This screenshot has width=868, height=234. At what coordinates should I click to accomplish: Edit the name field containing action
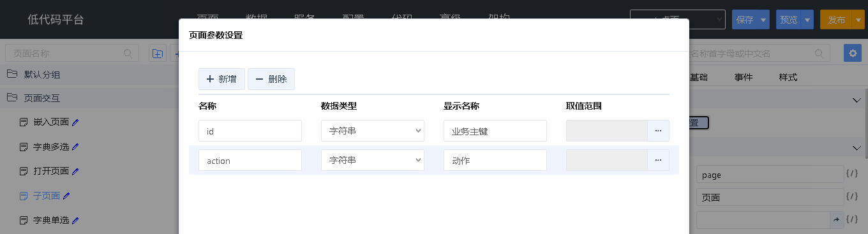pos(250,161)
